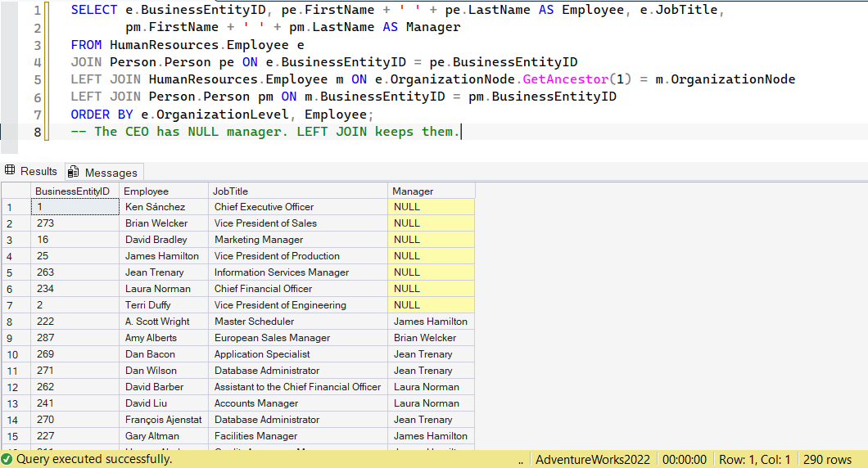
Task: Click the cell 'Vice President of Production'
Action: tap(298, 255)
